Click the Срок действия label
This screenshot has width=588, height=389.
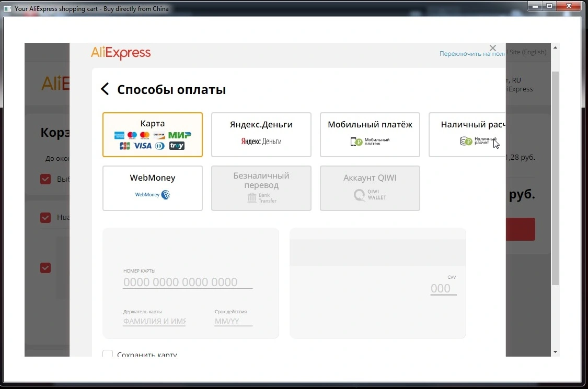230,311
